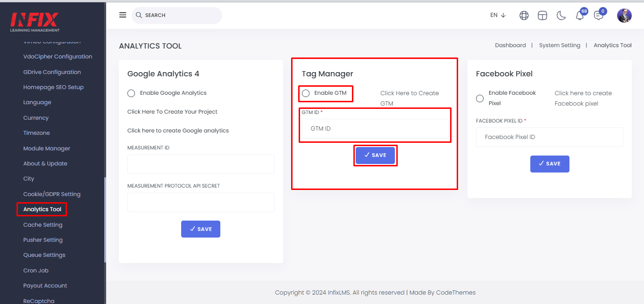Click the sidebar scrollbar
Image resolution: width=644 pixels, height=304 pixels.
105,220
